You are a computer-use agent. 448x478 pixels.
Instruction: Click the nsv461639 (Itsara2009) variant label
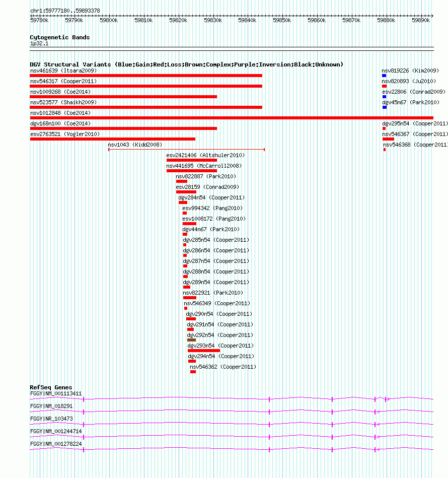click(63, 71)
